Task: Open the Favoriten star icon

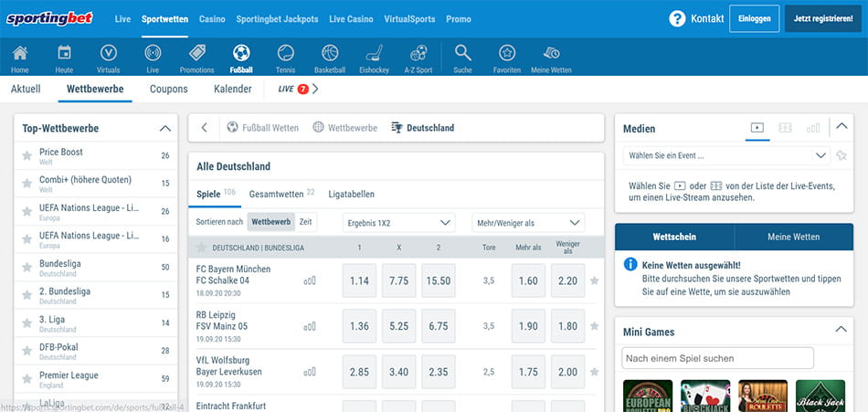Action: 507,53
